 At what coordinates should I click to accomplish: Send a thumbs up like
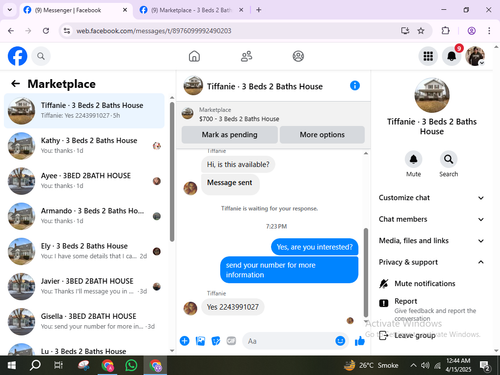click(360, 341)
